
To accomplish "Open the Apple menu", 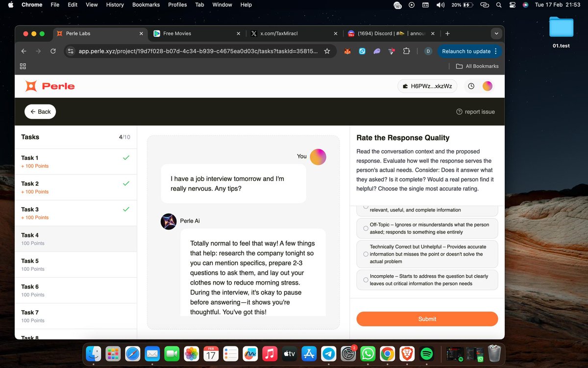I will [11, 4].
